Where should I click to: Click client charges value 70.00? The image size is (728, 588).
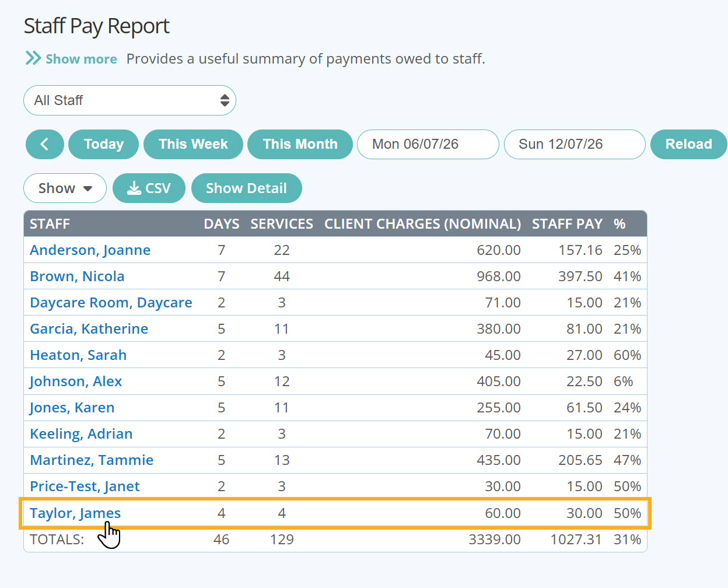point(503,434)
